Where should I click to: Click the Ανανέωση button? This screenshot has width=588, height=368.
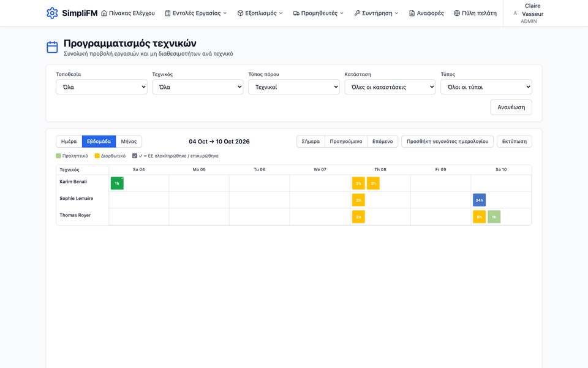511,107
